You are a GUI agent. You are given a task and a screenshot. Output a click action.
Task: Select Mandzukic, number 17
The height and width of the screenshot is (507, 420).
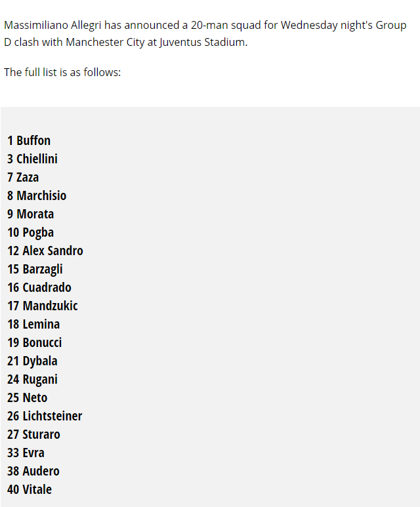(x=49, y=306)
